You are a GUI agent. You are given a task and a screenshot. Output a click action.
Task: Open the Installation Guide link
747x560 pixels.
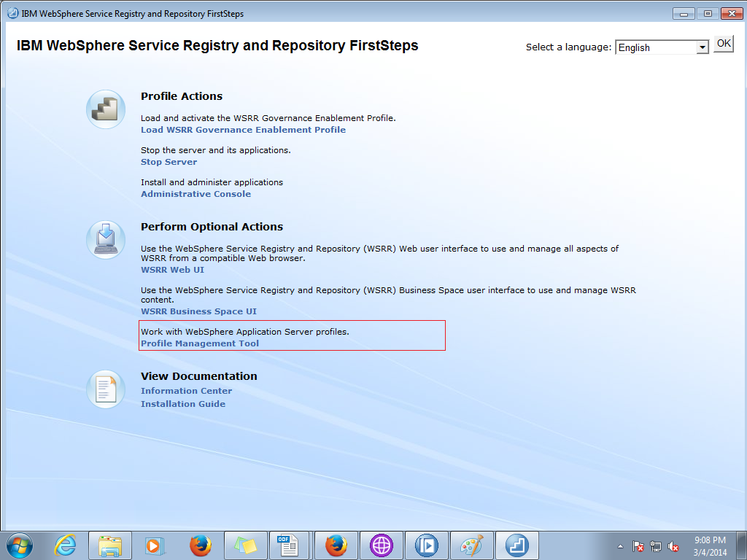coord(183,404)
